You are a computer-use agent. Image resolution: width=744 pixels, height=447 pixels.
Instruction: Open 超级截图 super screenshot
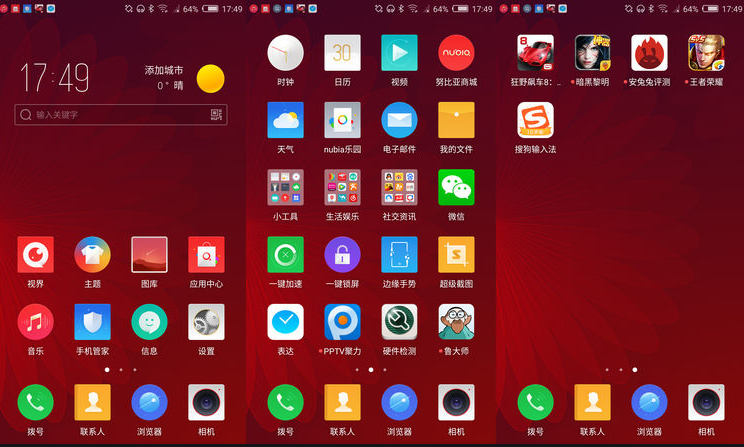click(456, 255)
